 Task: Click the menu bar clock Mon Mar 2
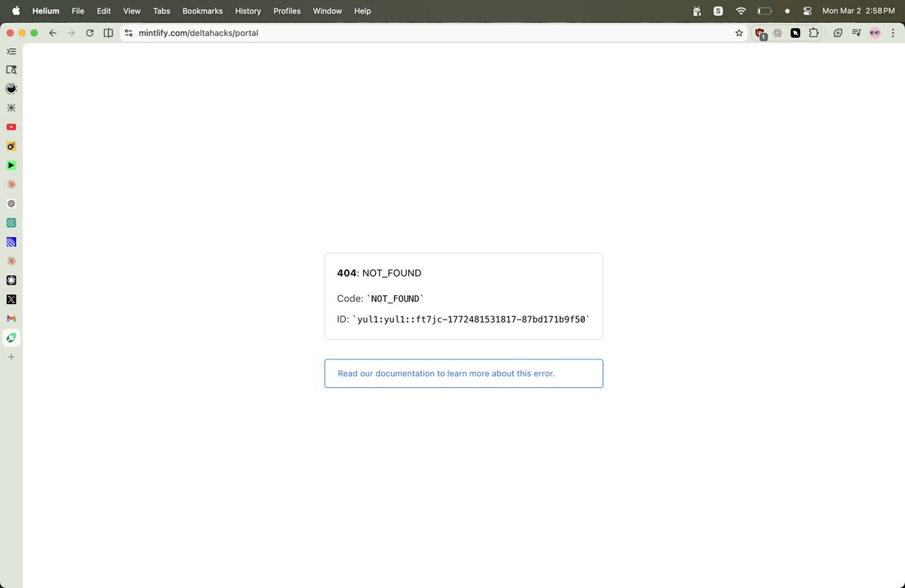[x=858, y=11]
